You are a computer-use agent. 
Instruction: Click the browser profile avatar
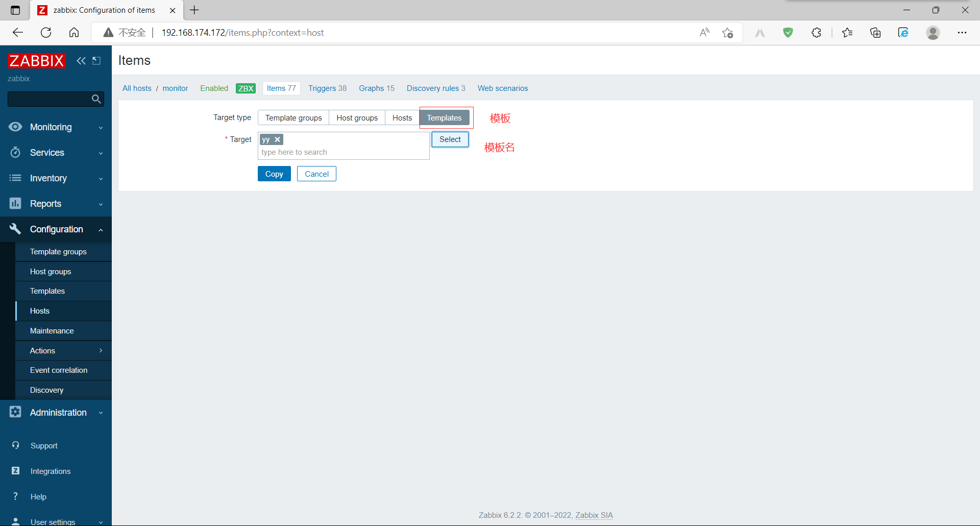pyautogui.click(x=933, y=33)
